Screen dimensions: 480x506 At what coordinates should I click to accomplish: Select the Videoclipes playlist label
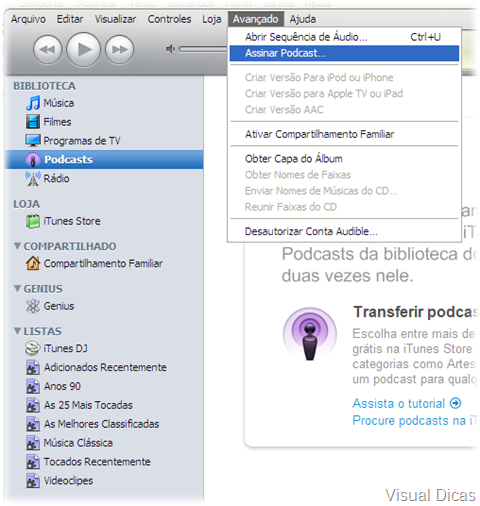pos(68,481)
